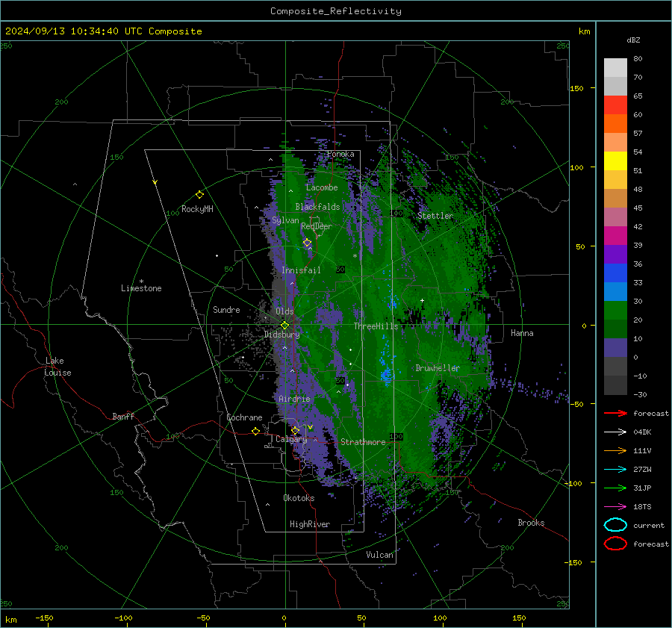Click the Composite_Reflectivity title text
The height and width of the screenshot is (628, 672).
coord(335,11)
